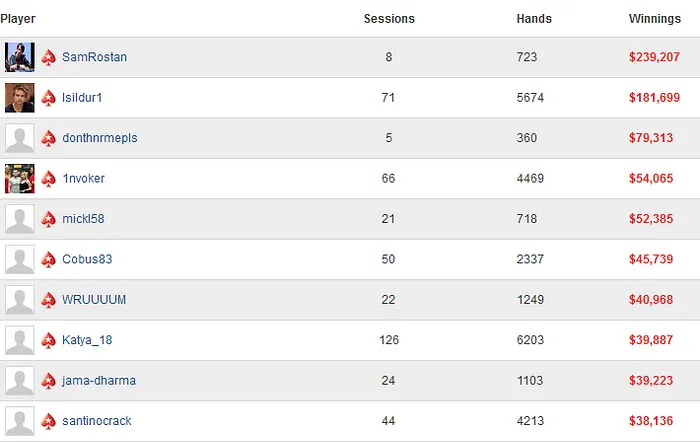The image size is (700, 442).
Task: Sort the table by Winnings column
Action: (x=655, y=19)
